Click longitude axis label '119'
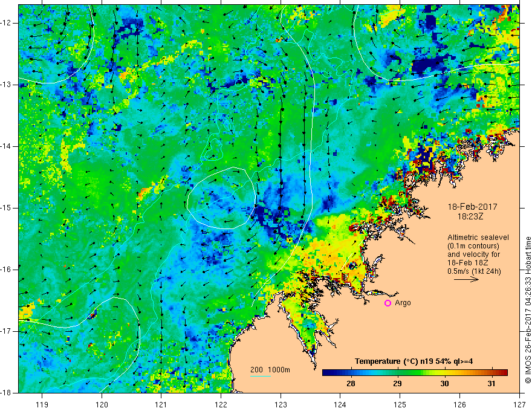Viewport: 532px width, 411px height. pos(42,404)
